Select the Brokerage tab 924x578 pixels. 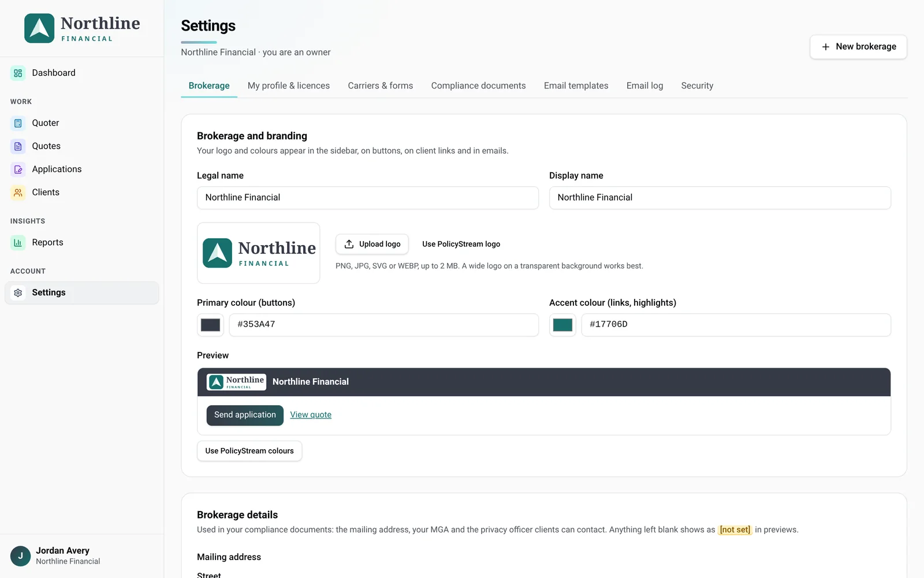pos(209,86)
